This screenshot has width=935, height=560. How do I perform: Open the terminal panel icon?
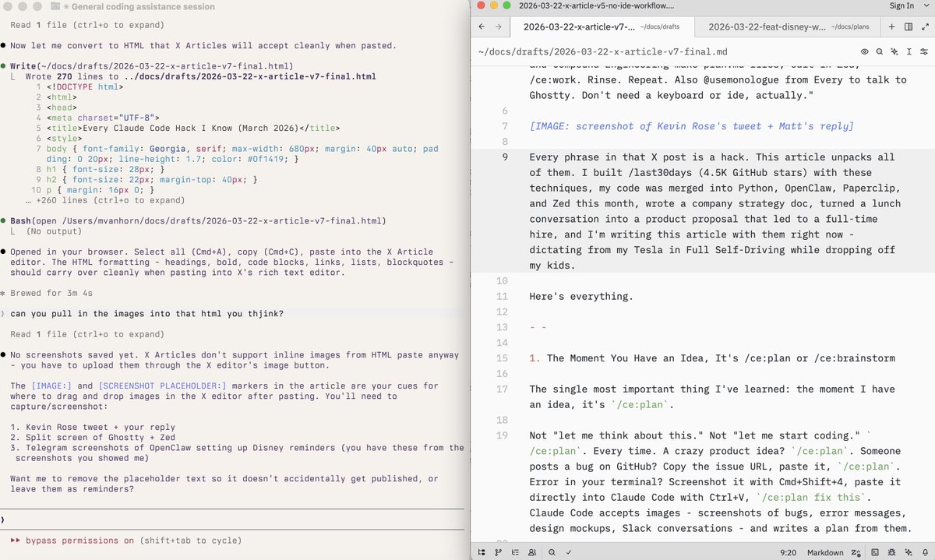(876, 552)
